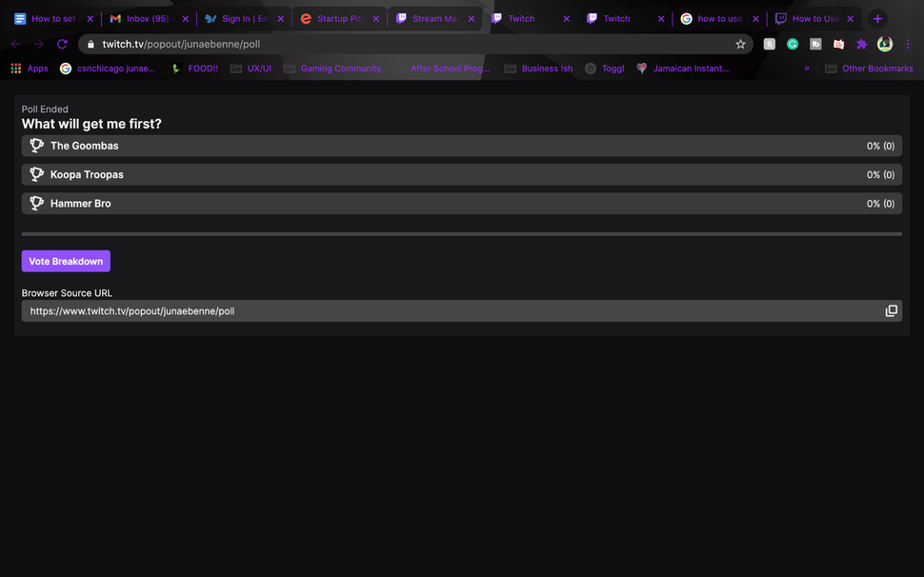
Task: Click the purple extensions puzzle icon
Action: (861, 44)
